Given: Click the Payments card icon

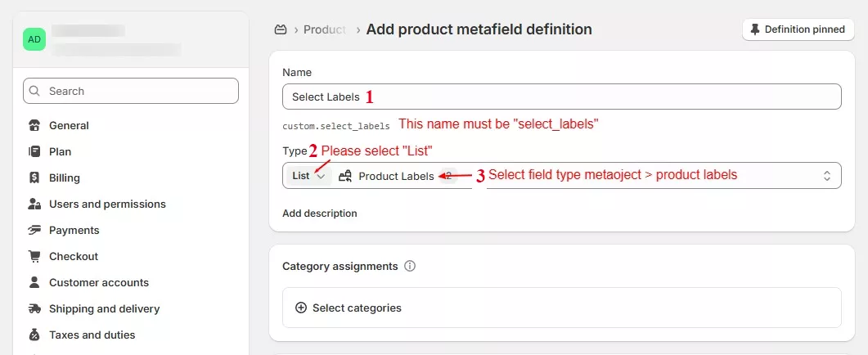Looking at the screenshot, I should click(x=34, y=231).
